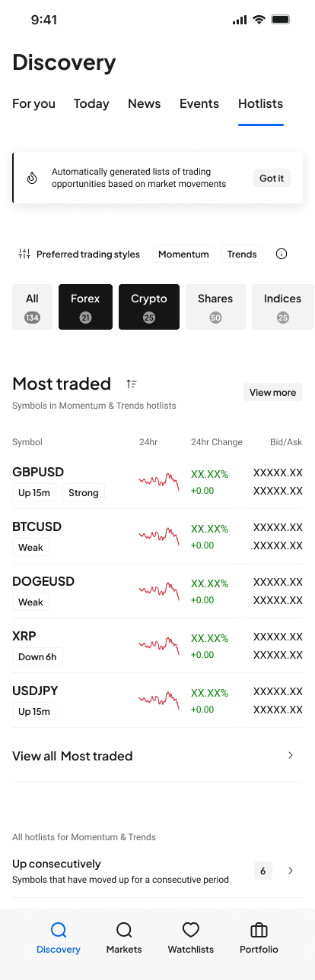Dismiss banner with Got it button
Screen dimensions: 315x980
point(272,178)
